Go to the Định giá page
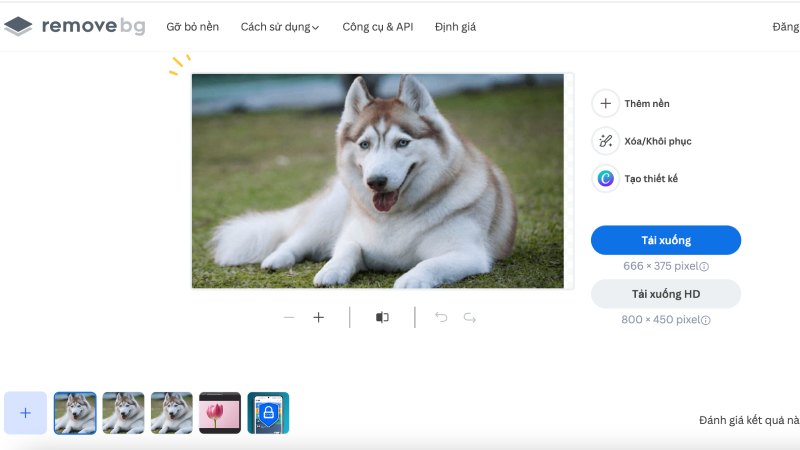800x450 pixels. (455, 27)
